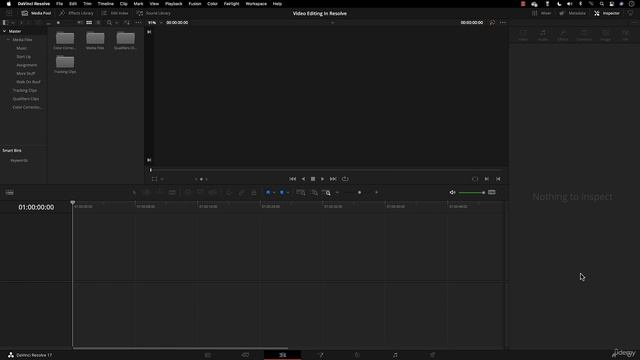Open the Fairlight menu
Viewport: 640px width, 360px height.
[x=231, y=4]
